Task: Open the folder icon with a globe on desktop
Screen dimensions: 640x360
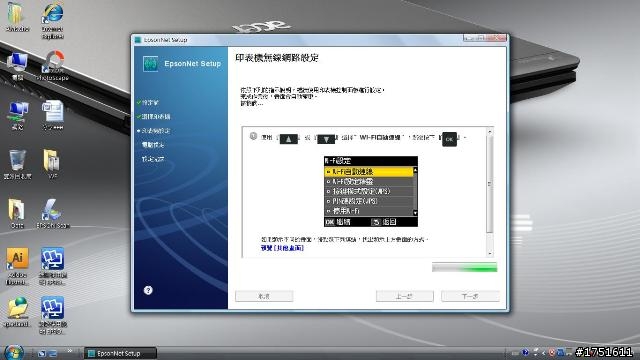Action: (17, 312)
